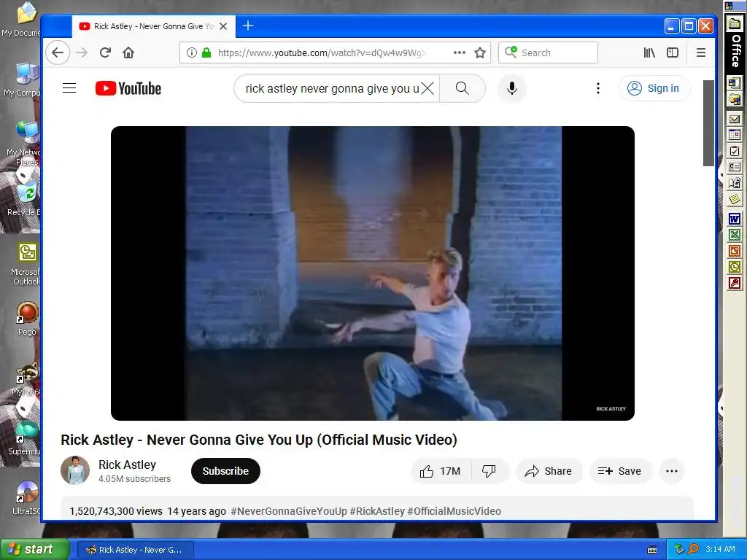Clear the YouTube search query
Viewport: 747px width, 560px height.
(427, 88)
